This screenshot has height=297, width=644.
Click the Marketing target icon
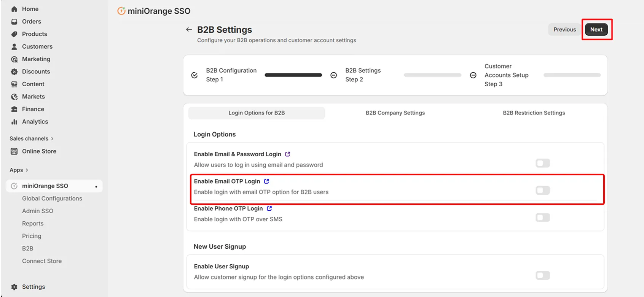tap(14, 59)
